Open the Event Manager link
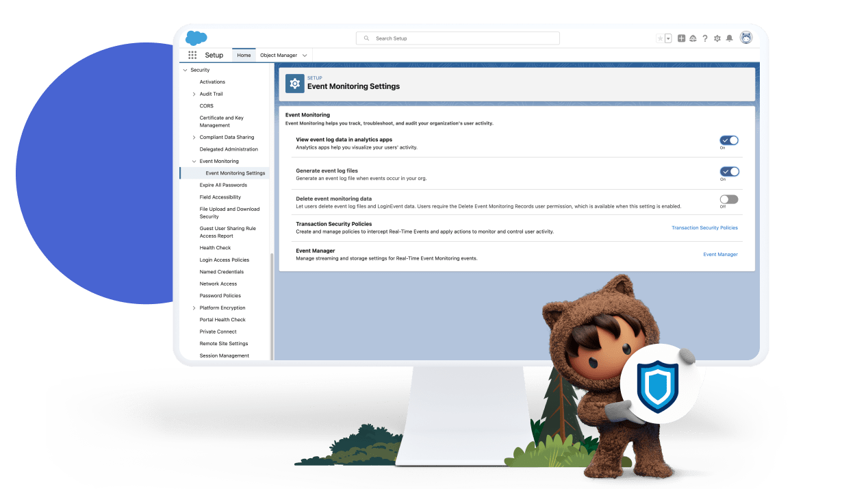 pos(720,255)
